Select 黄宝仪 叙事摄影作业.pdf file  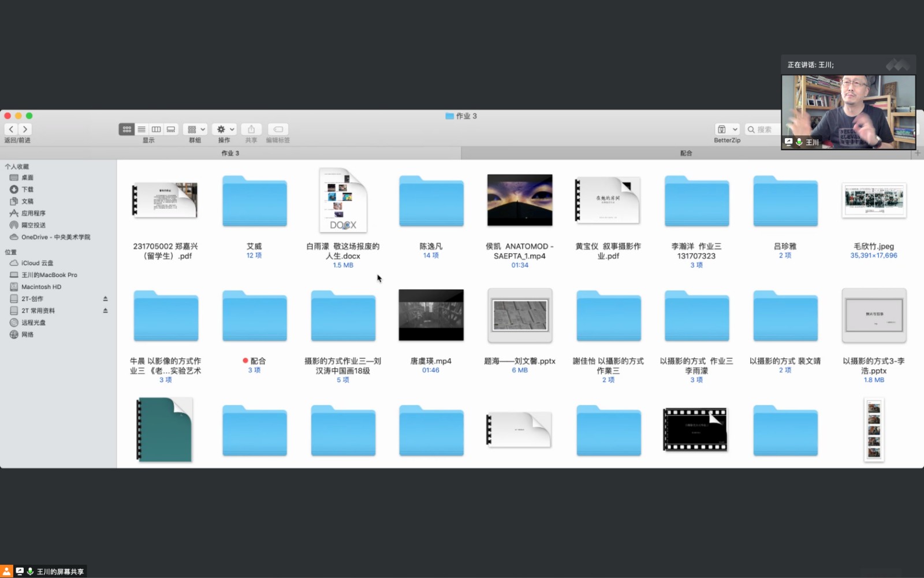[608, 200]
